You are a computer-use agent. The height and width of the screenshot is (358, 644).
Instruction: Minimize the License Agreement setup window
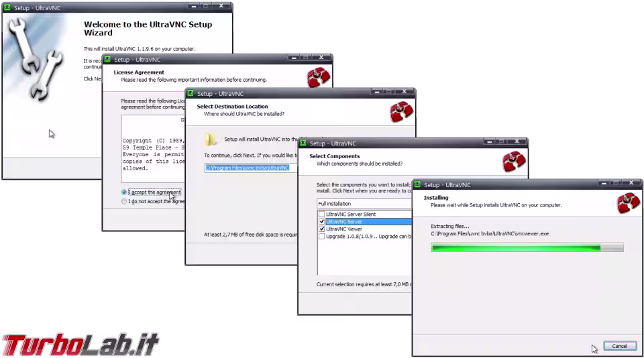coord(294,58)
